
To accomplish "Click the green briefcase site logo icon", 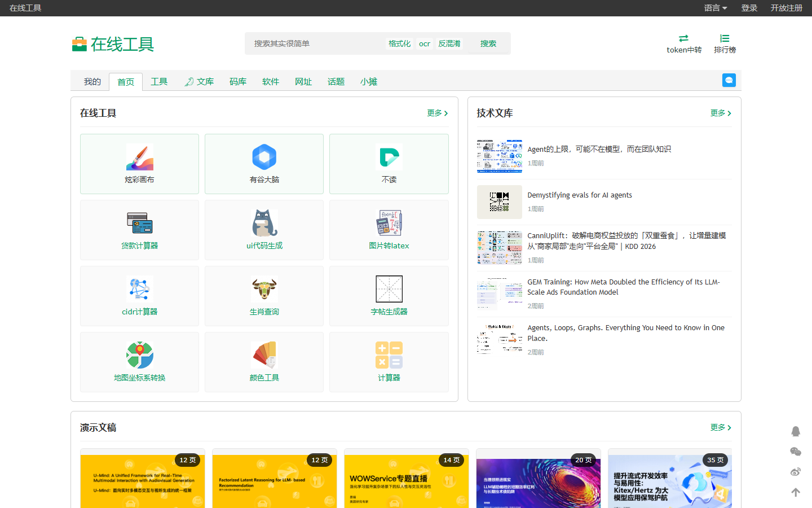I will 79,44.
